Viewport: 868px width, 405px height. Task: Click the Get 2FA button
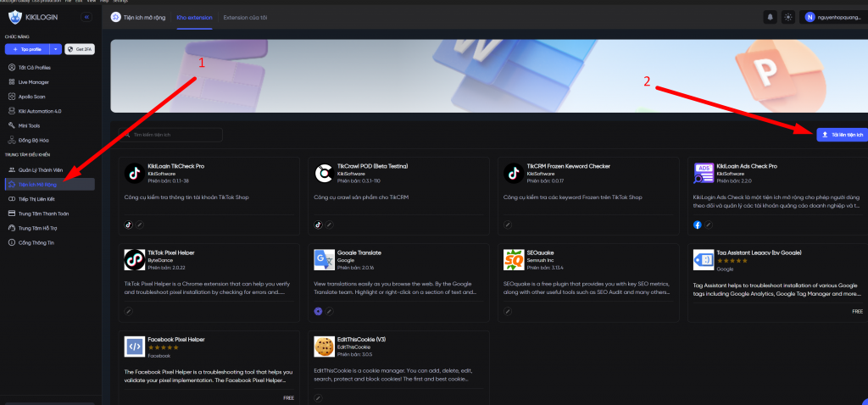(80, 49)
